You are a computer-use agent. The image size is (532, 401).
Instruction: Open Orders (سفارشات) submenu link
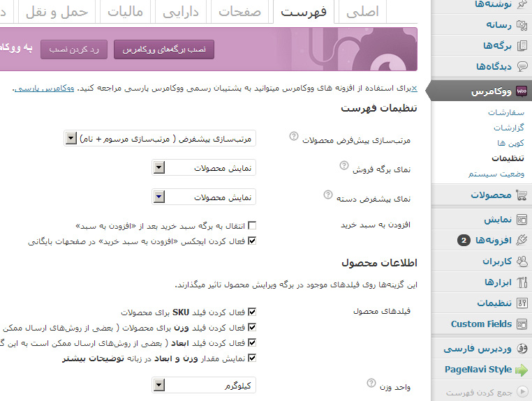click(506, 112)
